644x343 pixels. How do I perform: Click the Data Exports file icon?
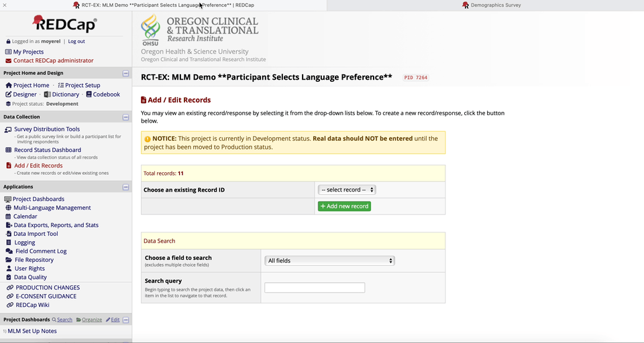coord(9,225)
